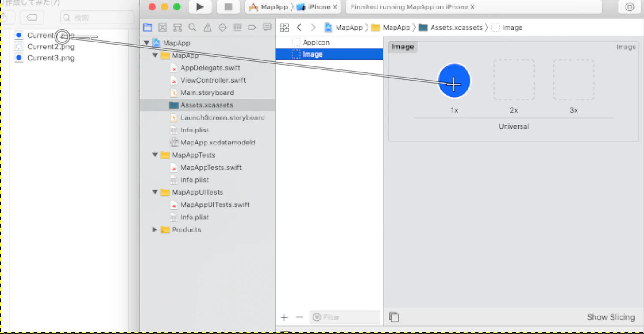
Task: Click the 2x image well
Action: [x=514, y=80]
